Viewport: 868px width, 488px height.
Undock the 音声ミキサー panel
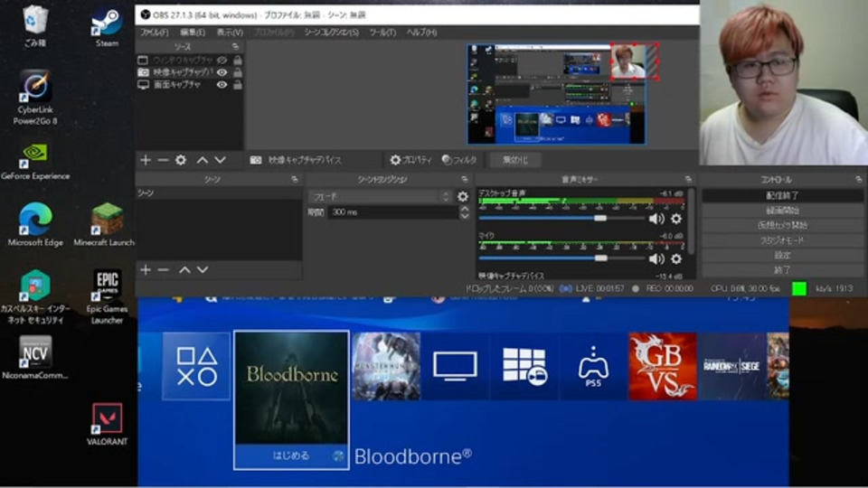click(x=688, y=180)
